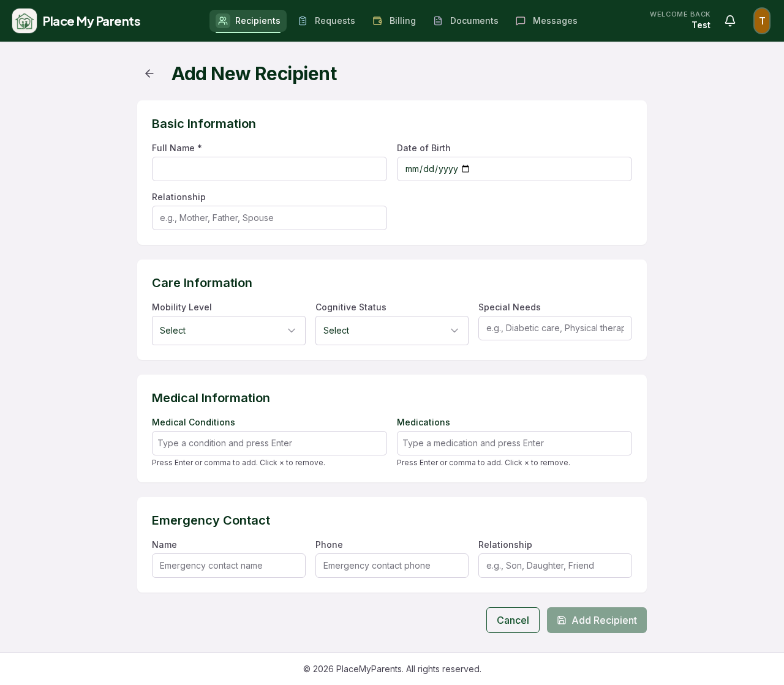Click the "Date of Birth" label
This screenshot has width=784, height=685.
point(424,148)
